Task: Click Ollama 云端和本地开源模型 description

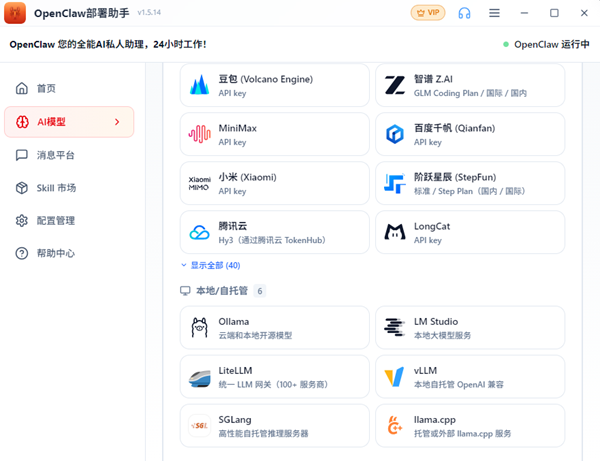Action: [255, 336]
